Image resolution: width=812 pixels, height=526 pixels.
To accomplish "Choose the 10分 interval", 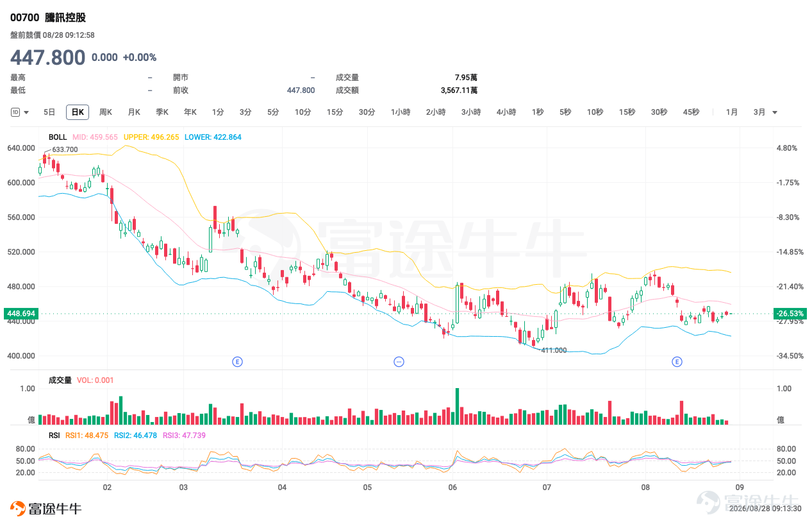I will pyautogui.click(x=303, y=112).
